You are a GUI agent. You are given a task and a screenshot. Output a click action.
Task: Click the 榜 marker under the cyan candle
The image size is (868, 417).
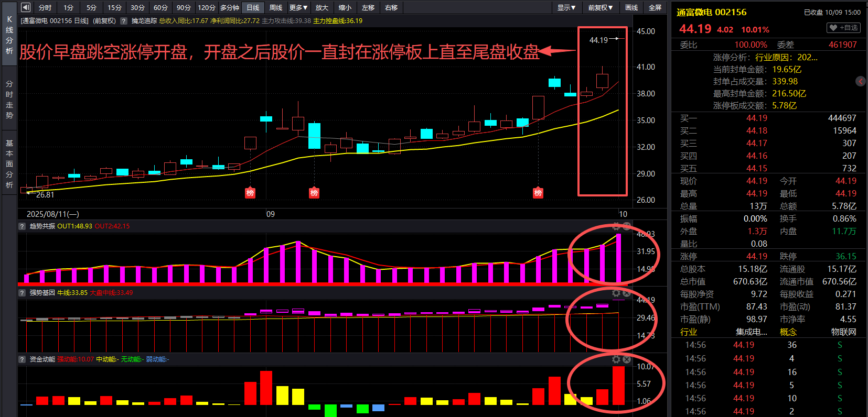click(314, 193)
